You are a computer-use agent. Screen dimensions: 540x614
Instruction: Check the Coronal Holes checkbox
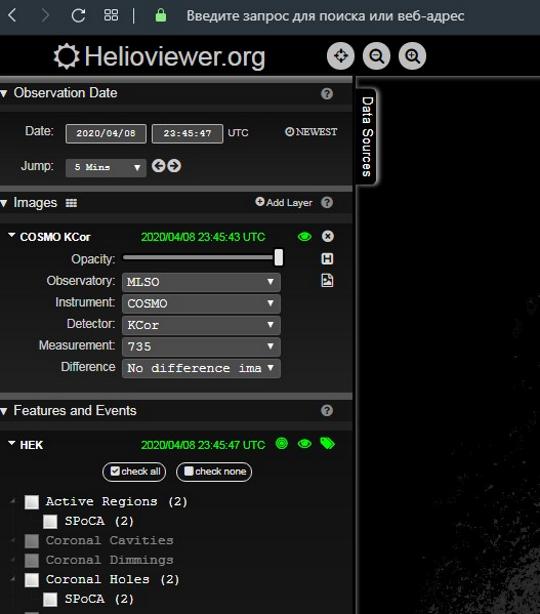tap(32, 580)
